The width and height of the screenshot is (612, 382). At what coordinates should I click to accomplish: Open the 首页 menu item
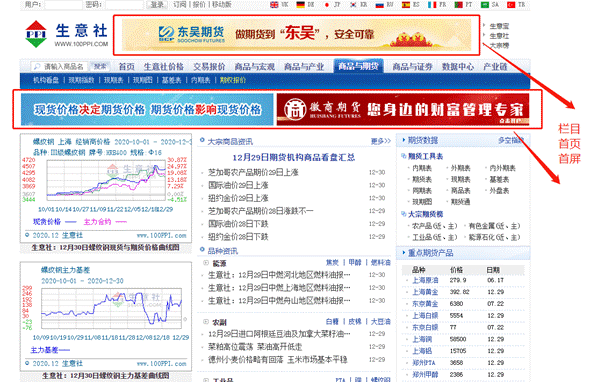126,67
